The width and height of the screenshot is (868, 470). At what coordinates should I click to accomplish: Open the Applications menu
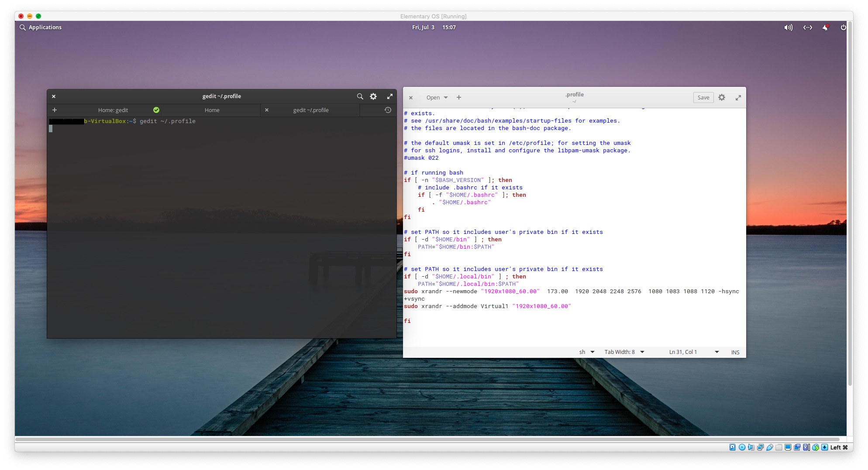41,27
